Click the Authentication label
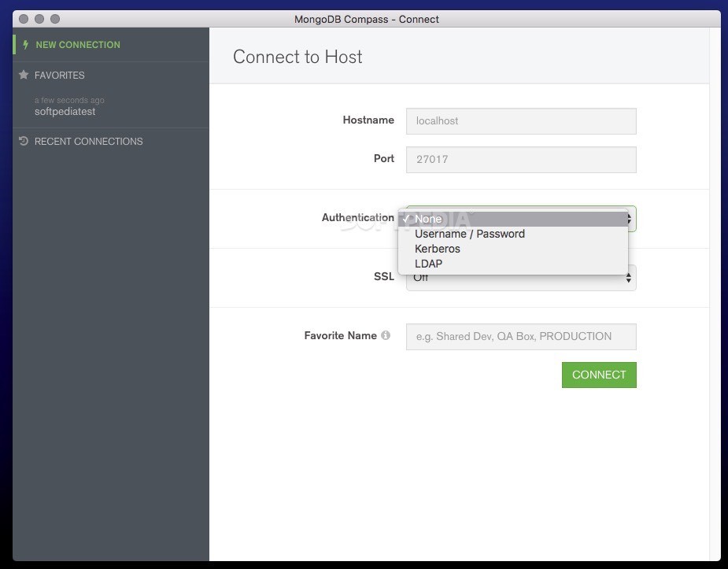Screen dimensions: 728x569 tap(357, 217)
